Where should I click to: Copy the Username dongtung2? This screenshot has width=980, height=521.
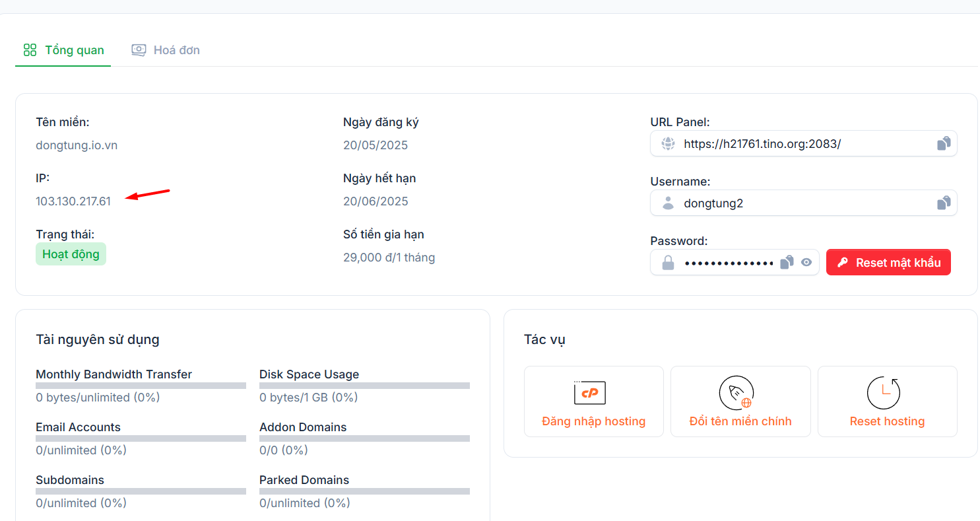point(944,203)
